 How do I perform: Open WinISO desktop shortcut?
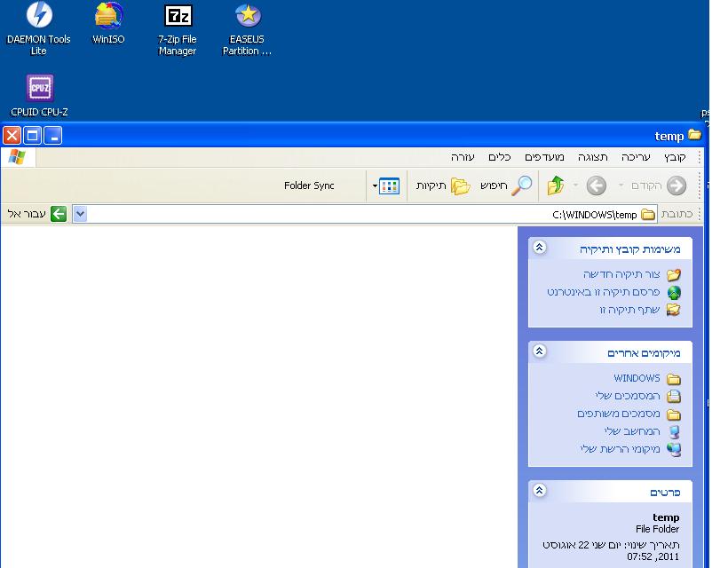point(108,17)
